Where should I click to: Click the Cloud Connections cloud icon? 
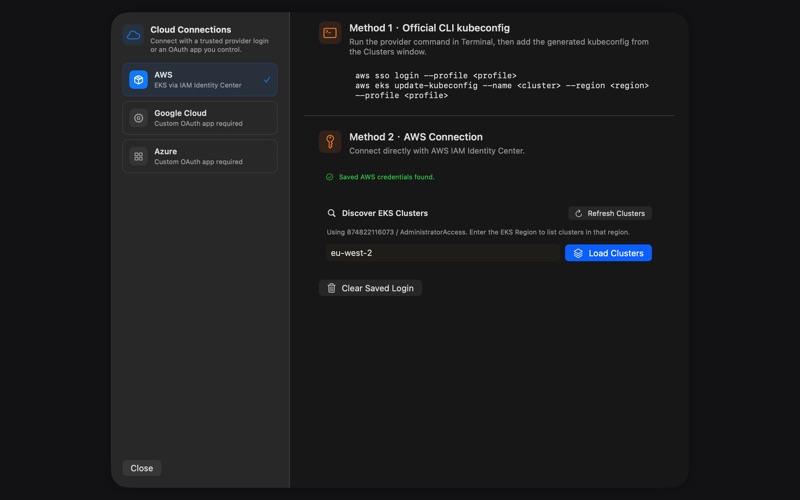[133, 35]
